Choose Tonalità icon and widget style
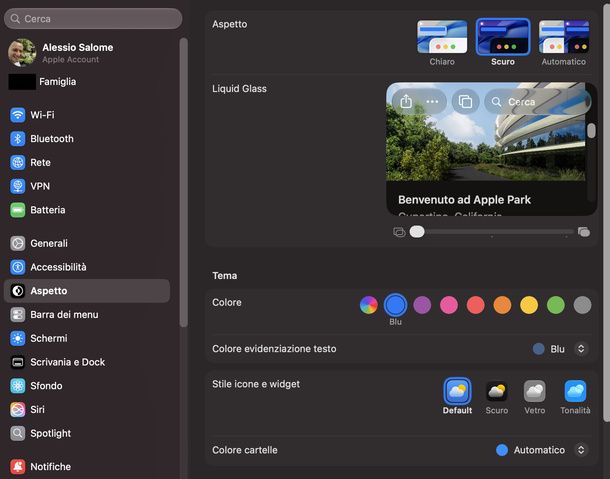The image size is (610, 479). point(575,396)
